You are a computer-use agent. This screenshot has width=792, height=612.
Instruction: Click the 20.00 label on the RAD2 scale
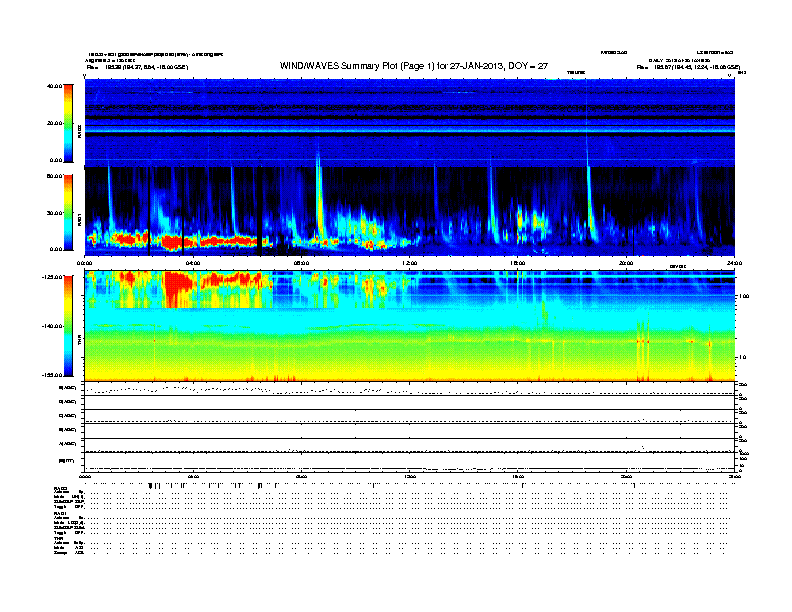[x=55, y=123]
